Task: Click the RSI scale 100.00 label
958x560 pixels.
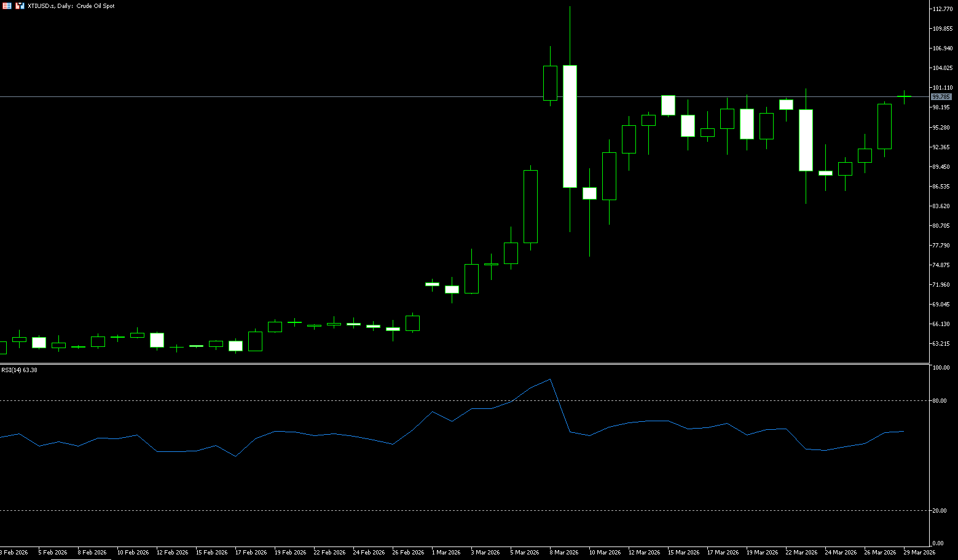Action: point(941,368)
